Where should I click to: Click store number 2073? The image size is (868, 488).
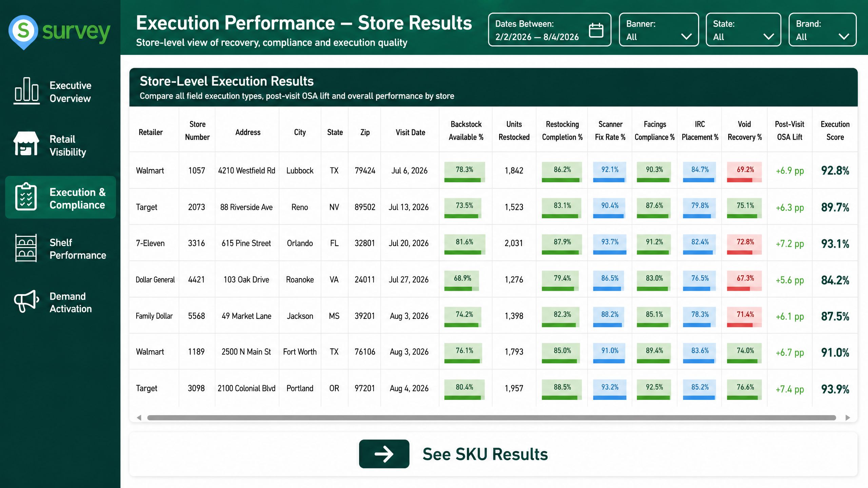pos(196,207)
